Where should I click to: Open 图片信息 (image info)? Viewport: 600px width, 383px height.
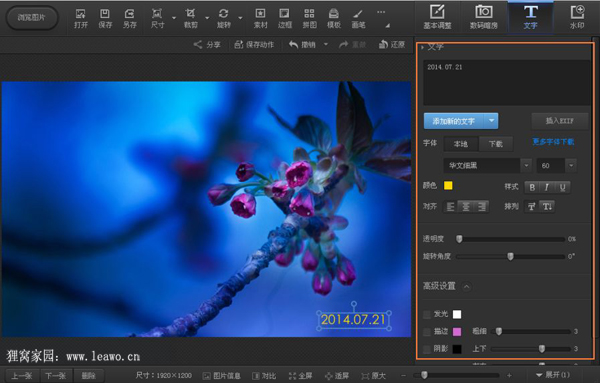tap(222, 376)
